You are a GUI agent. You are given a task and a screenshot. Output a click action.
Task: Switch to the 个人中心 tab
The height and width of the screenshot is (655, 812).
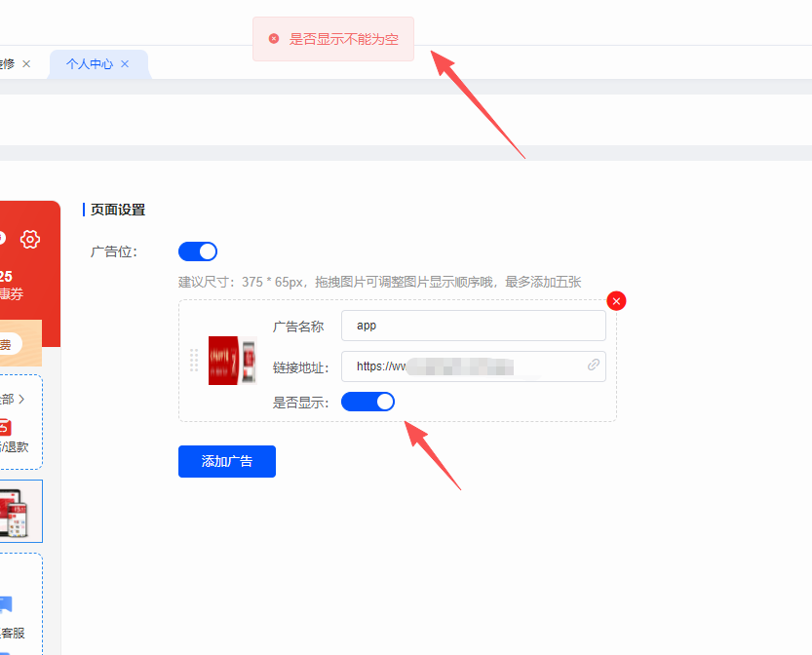coord(89,64)
